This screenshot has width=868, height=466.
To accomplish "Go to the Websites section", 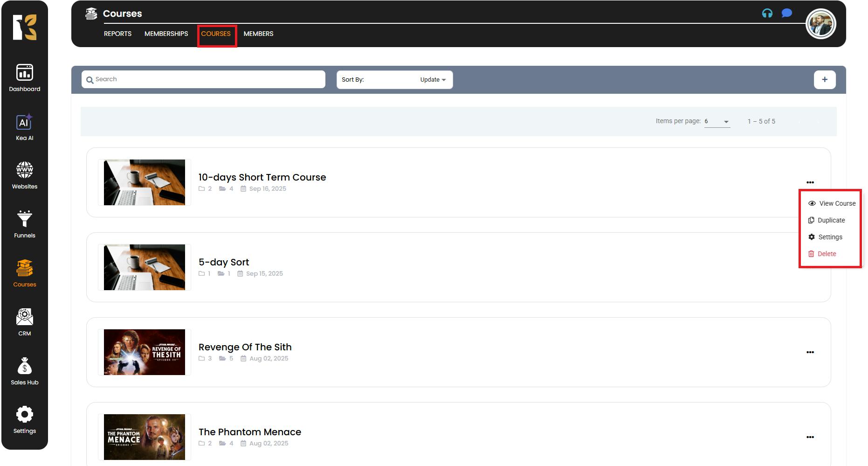I will [x=25, y=175].
